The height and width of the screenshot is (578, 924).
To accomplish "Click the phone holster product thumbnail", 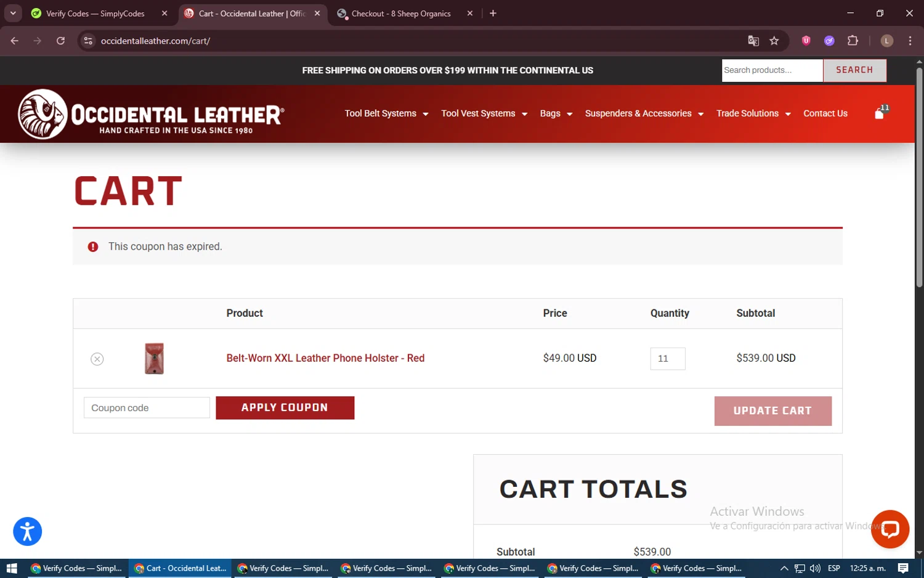I will pos(154,358).
